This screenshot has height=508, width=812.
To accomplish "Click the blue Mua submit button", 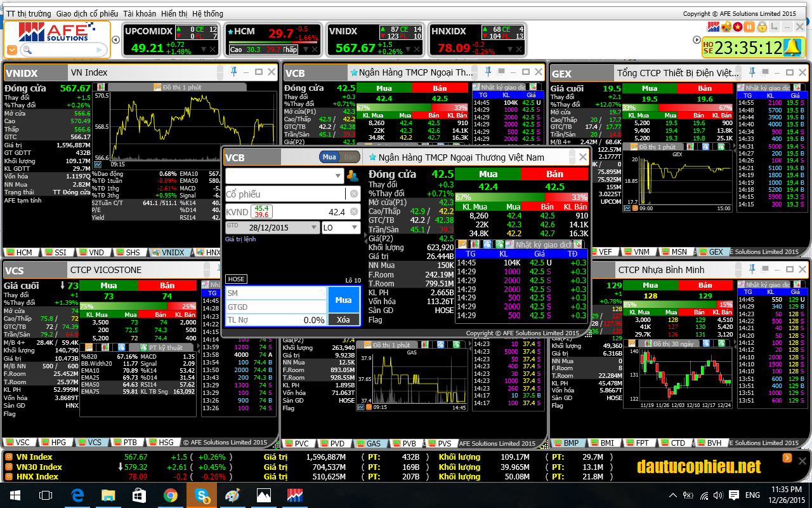I will point(343,300).
